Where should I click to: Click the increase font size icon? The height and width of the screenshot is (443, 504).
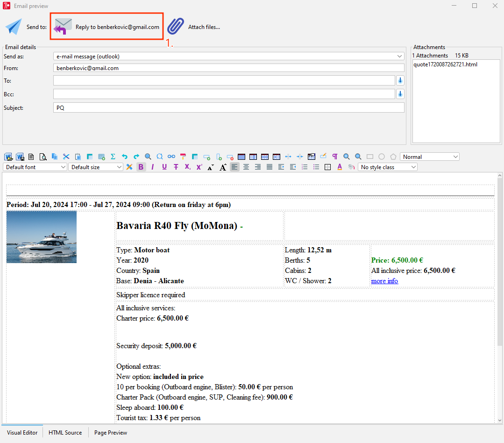coord(223,167)
